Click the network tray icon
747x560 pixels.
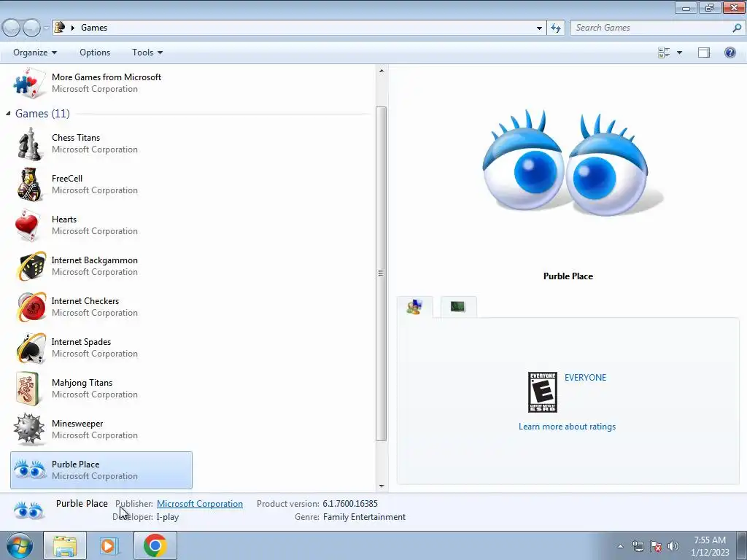coord(638,546)
